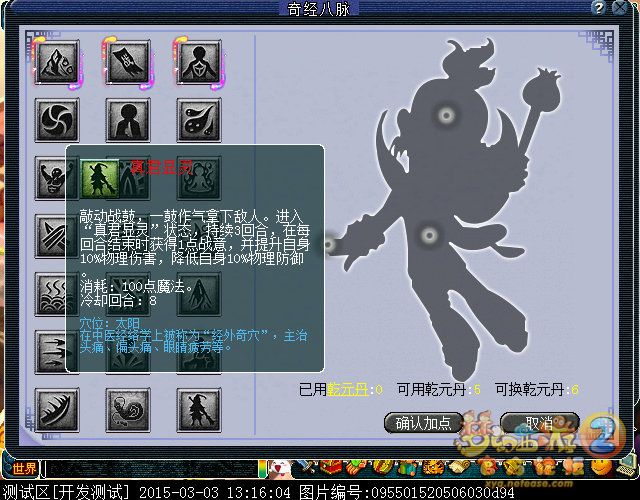Click the 奇经八脉 window title

tap(319, 9)
